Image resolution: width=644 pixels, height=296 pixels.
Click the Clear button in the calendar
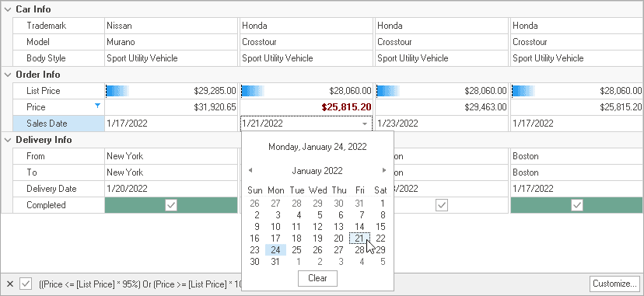[317, 278]
